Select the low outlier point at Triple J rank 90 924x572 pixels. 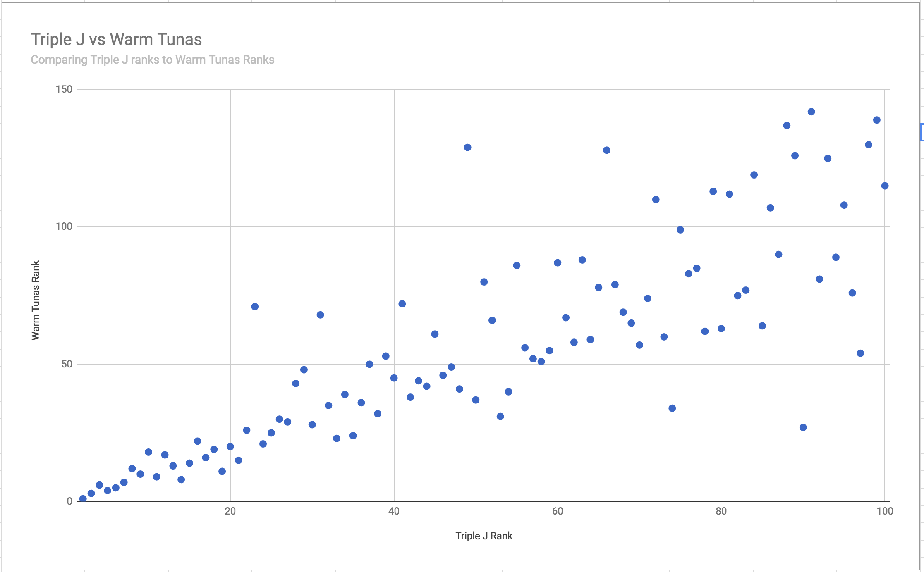803,427
